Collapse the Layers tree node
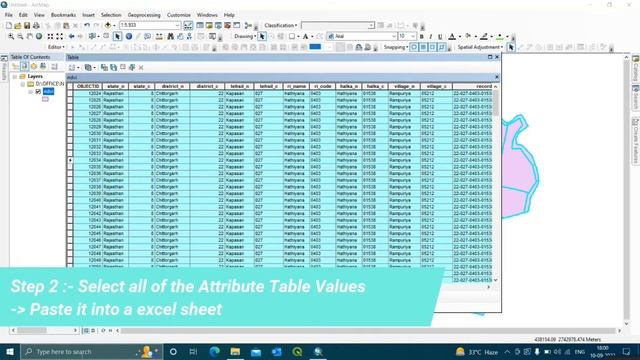The height and width of the screenshot is (360, 640). tap(15, 77)
